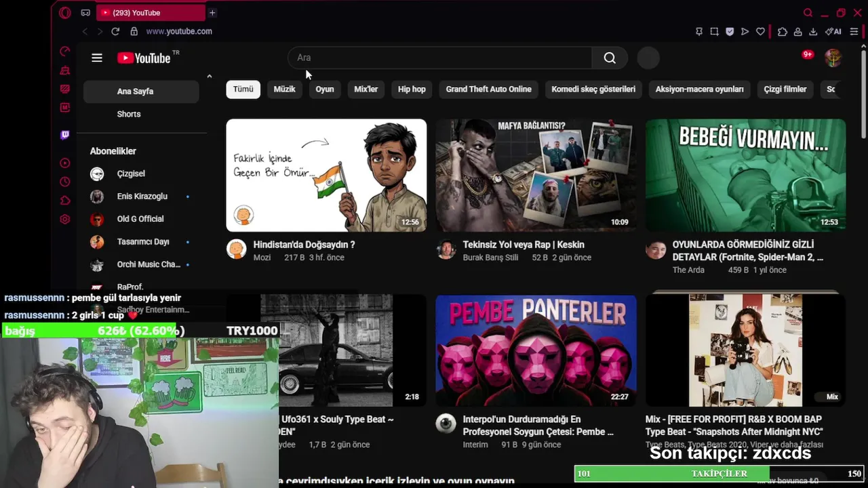Click YouTube tab in tab bar
Screen dimensions: 868x488
[x=151, y=13]
